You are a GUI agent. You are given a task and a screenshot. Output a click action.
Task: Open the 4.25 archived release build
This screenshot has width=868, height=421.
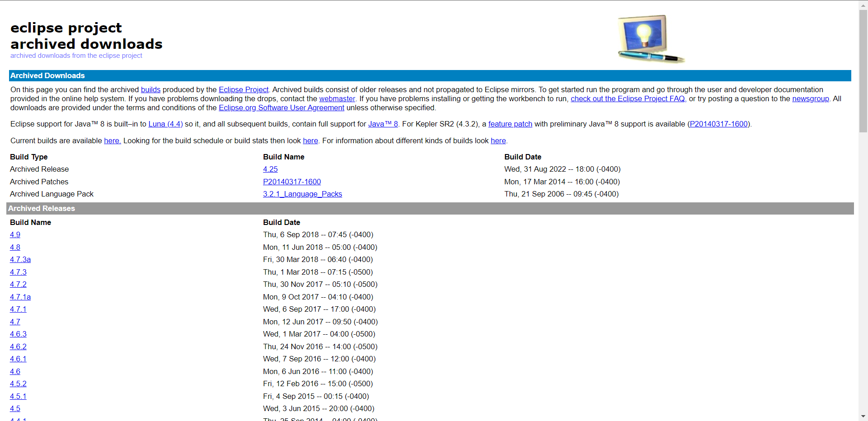[x=270, y=169]
